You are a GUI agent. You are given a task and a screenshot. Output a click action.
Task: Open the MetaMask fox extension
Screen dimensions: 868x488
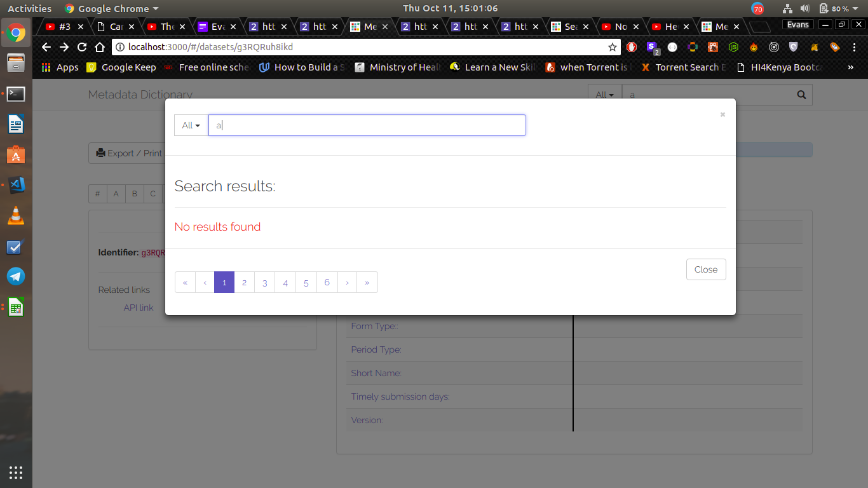pyautogui.click(x=814, y=47)
